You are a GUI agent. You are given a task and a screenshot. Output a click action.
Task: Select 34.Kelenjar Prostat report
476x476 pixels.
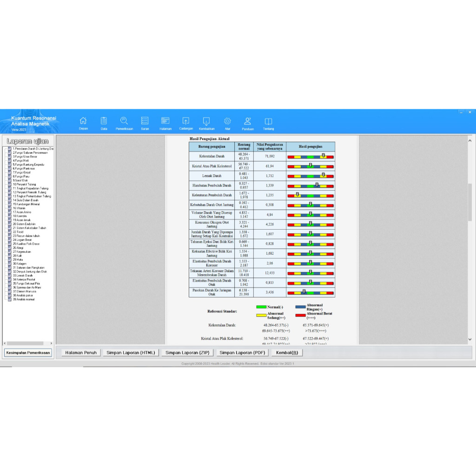point(24,279)
